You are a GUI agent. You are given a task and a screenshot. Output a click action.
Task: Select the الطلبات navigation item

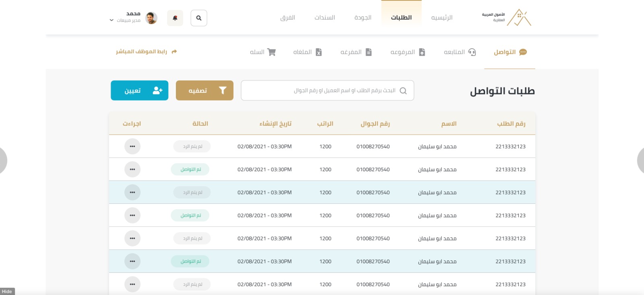point(401,18)
